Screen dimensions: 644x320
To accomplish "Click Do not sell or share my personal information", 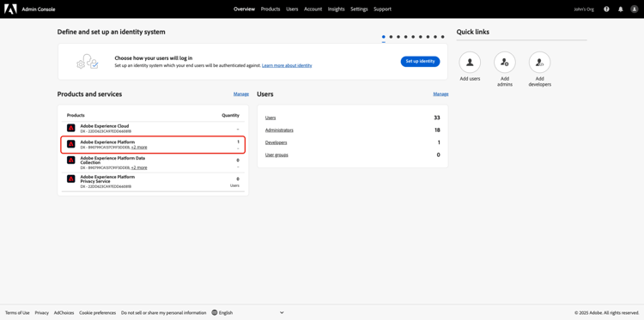I will (163, 312).
